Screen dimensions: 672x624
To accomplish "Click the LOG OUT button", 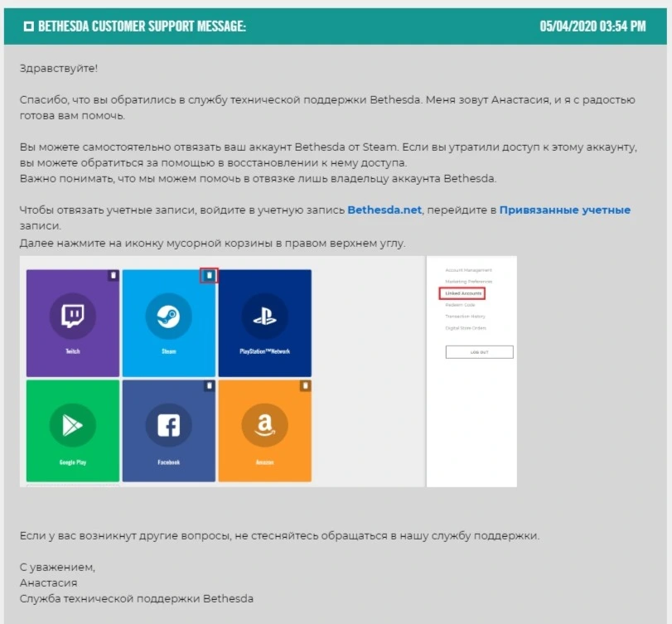I will tap(479, 352).
